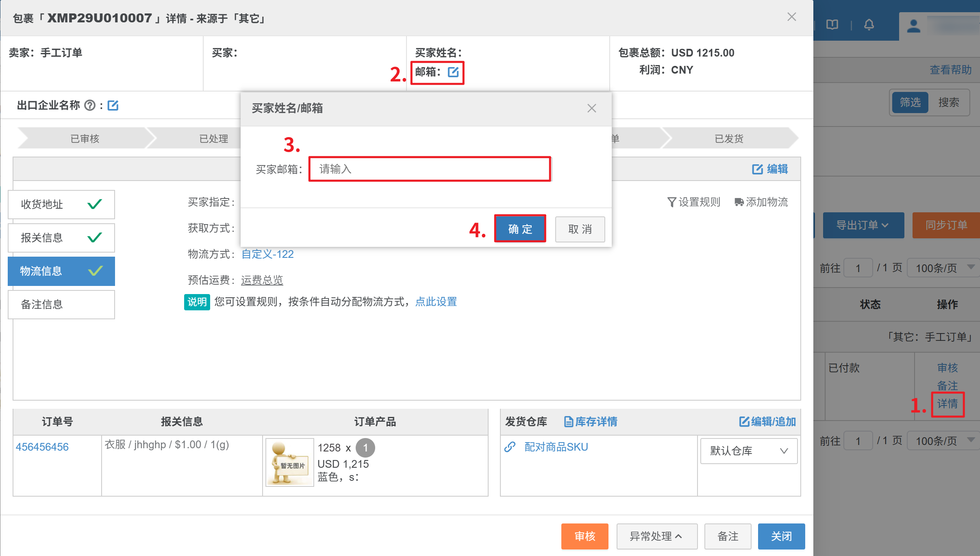This screenshot has height=556, width=980.
Task: Switch to the 备注信息 tab
Action: click(61, 304)
